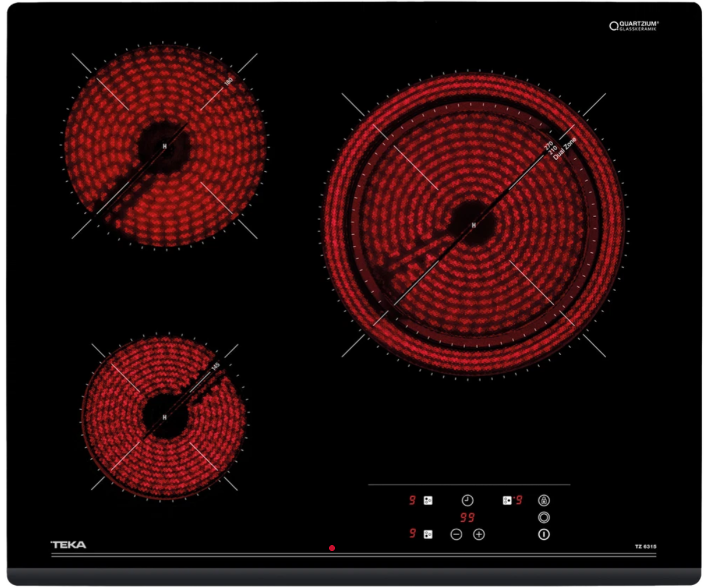This screenshot has width=708, height=588.
Task: Tap the upper-left zone power level 9 display
Action: [412, 501]
